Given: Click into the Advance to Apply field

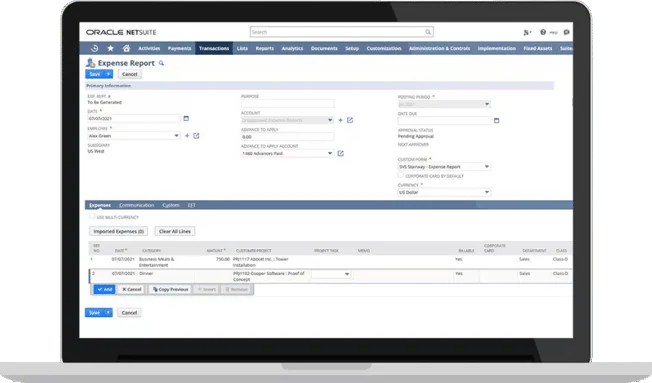Looking at the screenshot, I should click(x=288, y=137).
